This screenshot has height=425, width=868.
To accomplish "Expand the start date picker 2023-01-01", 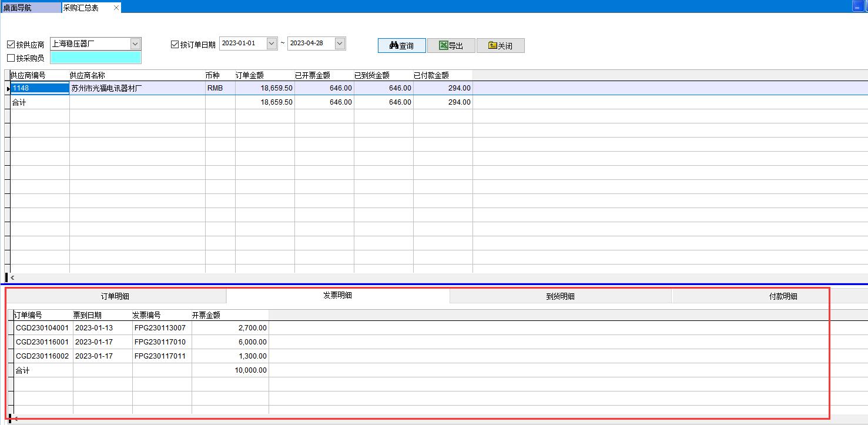I will [272, 43].
